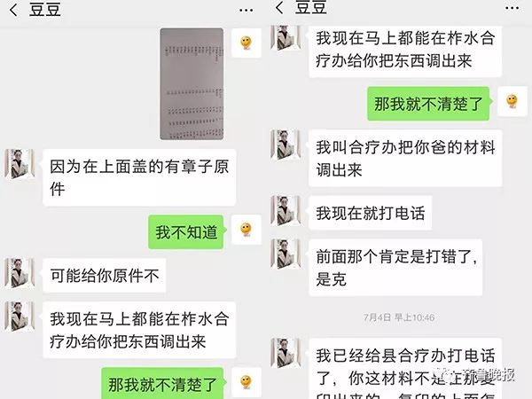
Task: Select the 因为在上面盖的有章子原件 message bubble
Action: coord(139,177)
